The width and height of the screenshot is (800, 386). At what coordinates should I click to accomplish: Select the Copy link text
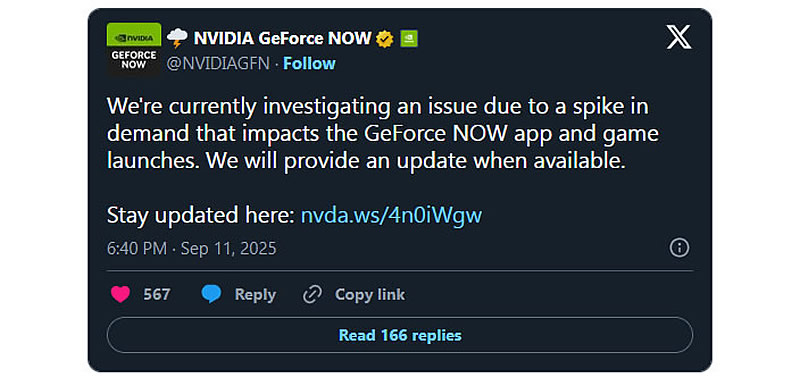tap(370, 295)
